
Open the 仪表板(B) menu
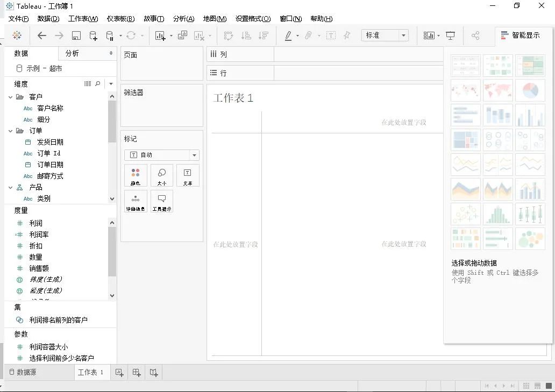(x=120, y=19)
